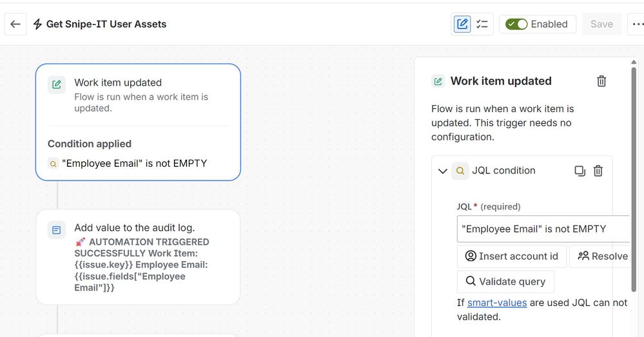Click the JQL condition magnifier icon

(x=460, y=171)
